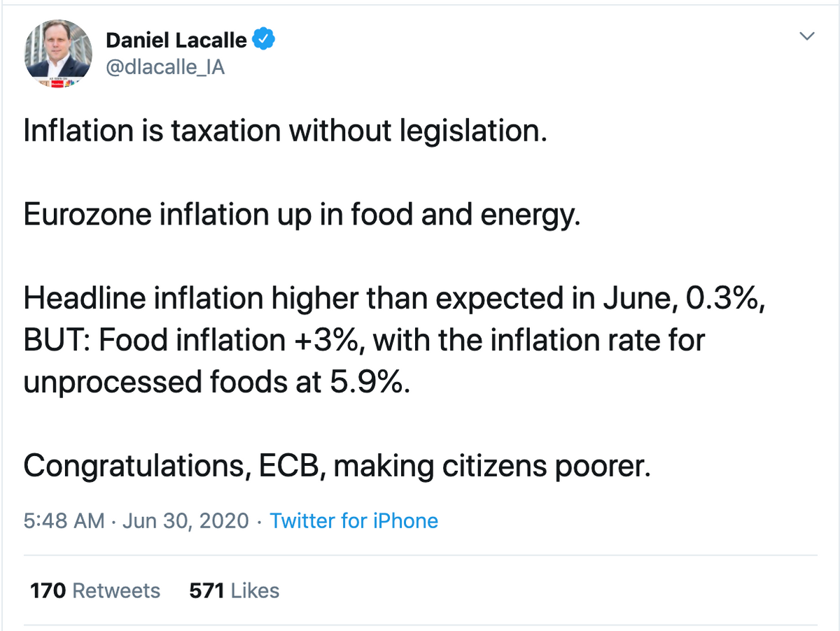Image resolution: width=840 pixels, height=631 pixels.
Task: Click the bold 571 likes count
Action: pyautogui.click(x=206, y=591)
